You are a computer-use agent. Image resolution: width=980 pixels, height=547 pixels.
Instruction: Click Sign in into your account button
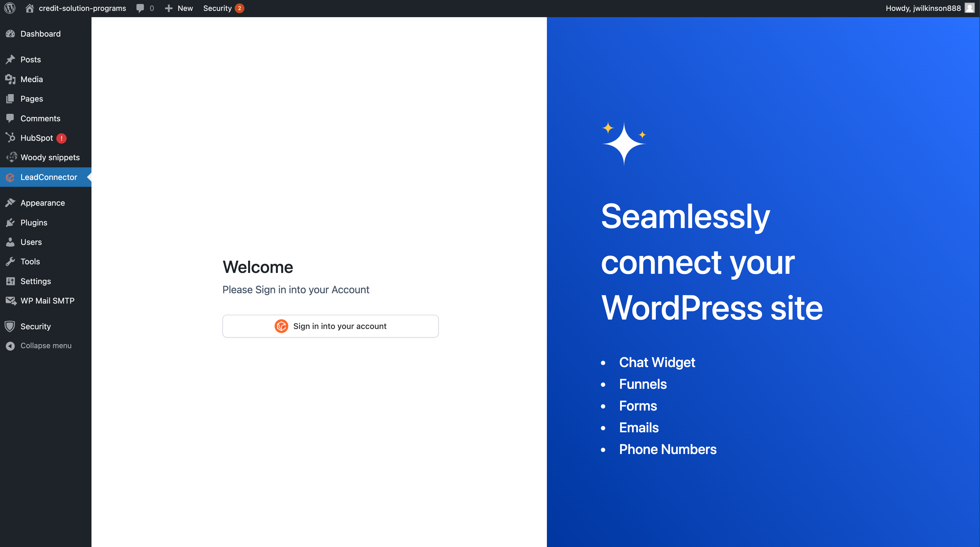pos(330,326)
